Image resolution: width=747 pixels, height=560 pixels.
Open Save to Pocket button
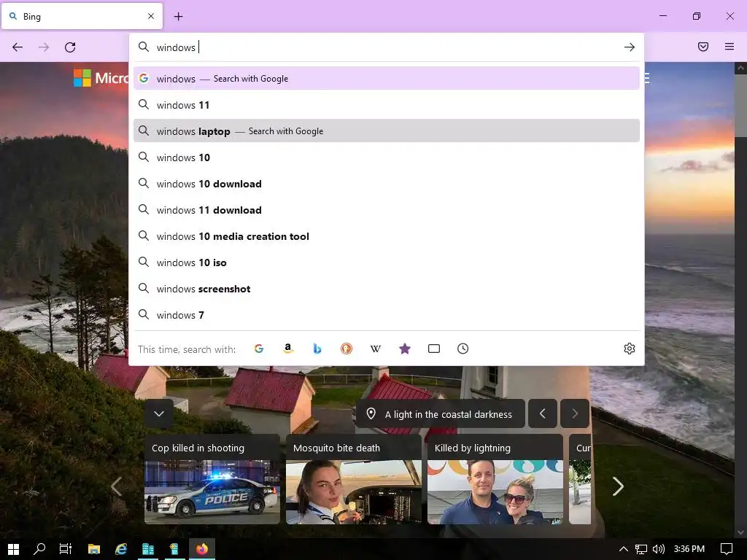[x=703, y=47]
